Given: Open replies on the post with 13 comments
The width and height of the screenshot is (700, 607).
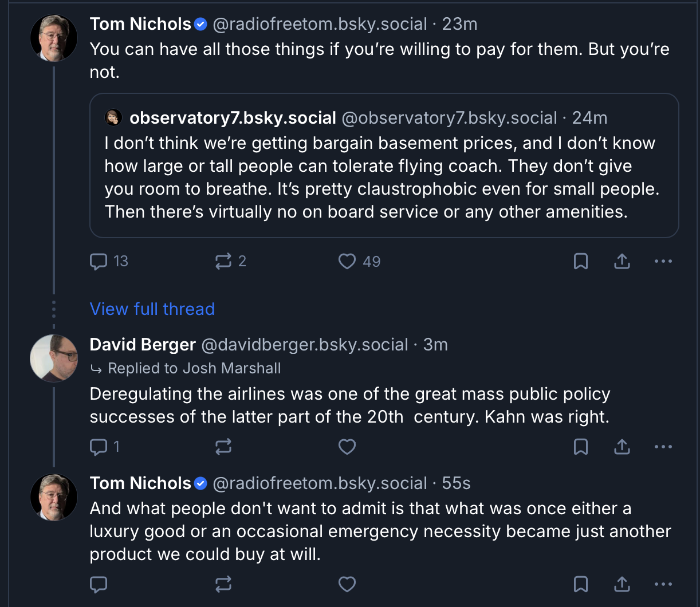Looking at the screenshot, I should point(99,262).
